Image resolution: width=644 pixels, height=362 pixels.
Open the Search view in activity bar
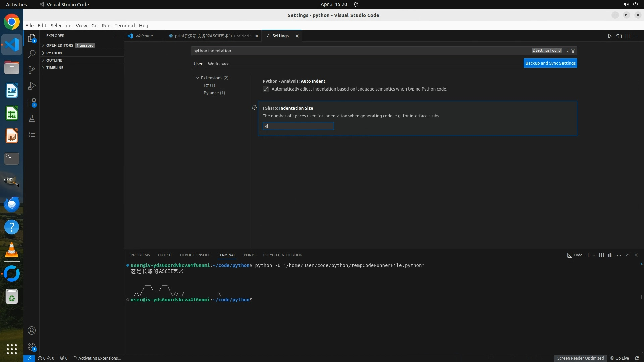(x=32, y=54)
